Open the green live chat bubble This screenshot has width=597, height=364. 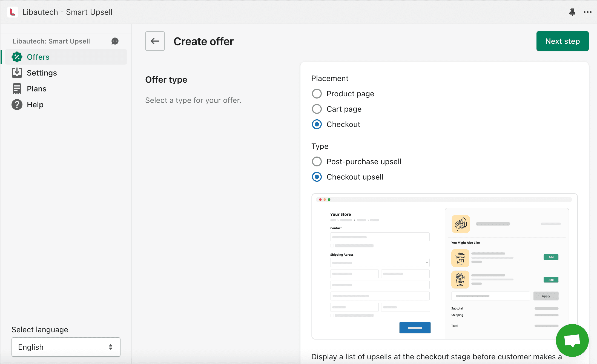(572, 340)
